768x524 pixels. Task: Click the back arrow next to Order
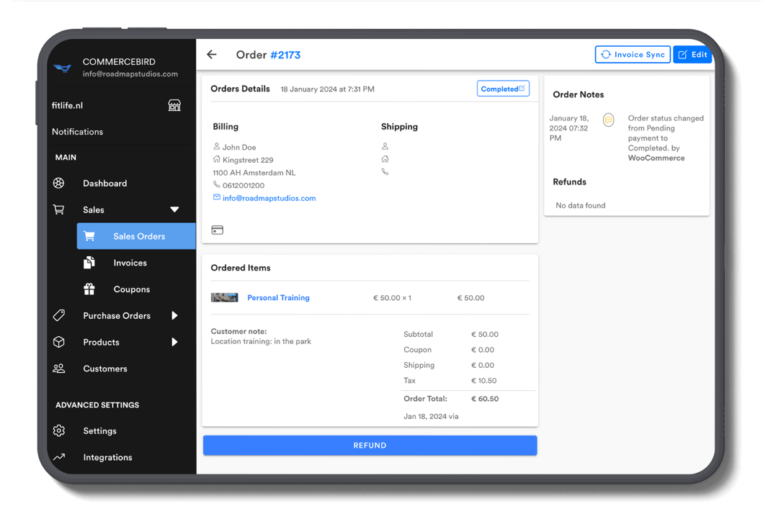click(x=211, y=55)
